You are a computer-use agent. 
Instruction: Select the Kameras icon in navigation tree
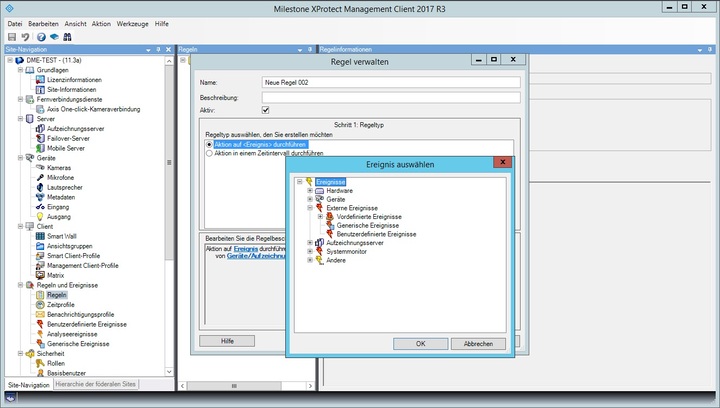(x=39, y=167)
